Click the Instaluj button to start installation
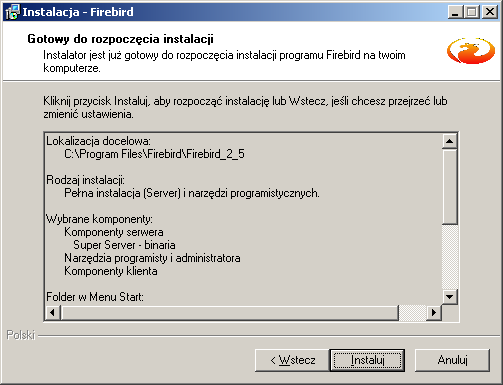 click(367, 360)
